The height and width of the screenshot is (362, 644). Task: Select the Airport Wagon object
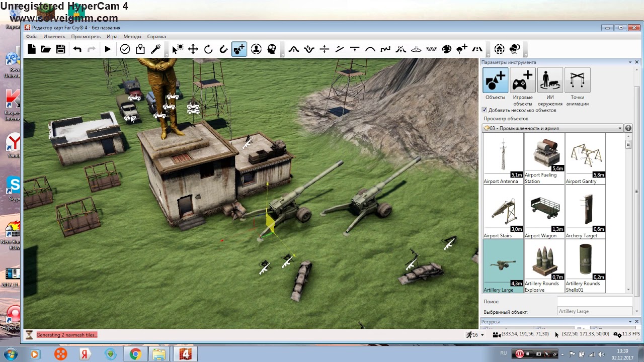[544, 213]
